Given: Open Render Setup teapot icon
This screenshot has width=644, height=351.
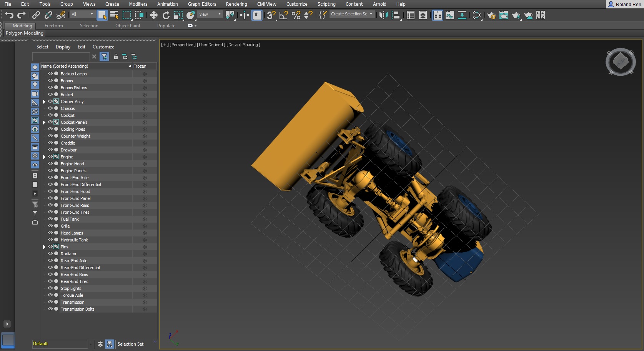Looking at the screenshot, I should tap(491, 15).
